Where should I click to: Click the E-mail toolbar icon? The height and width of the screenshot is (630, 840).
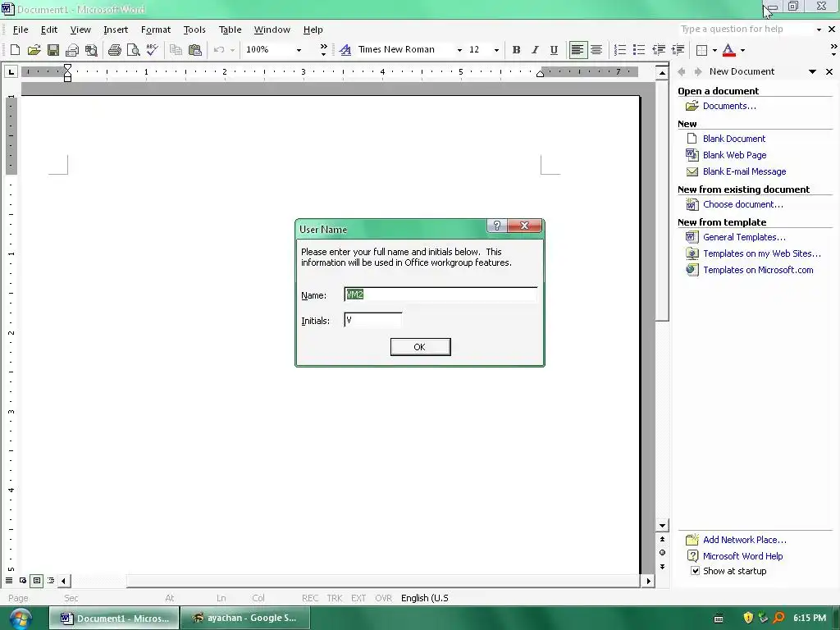[72, 50]
